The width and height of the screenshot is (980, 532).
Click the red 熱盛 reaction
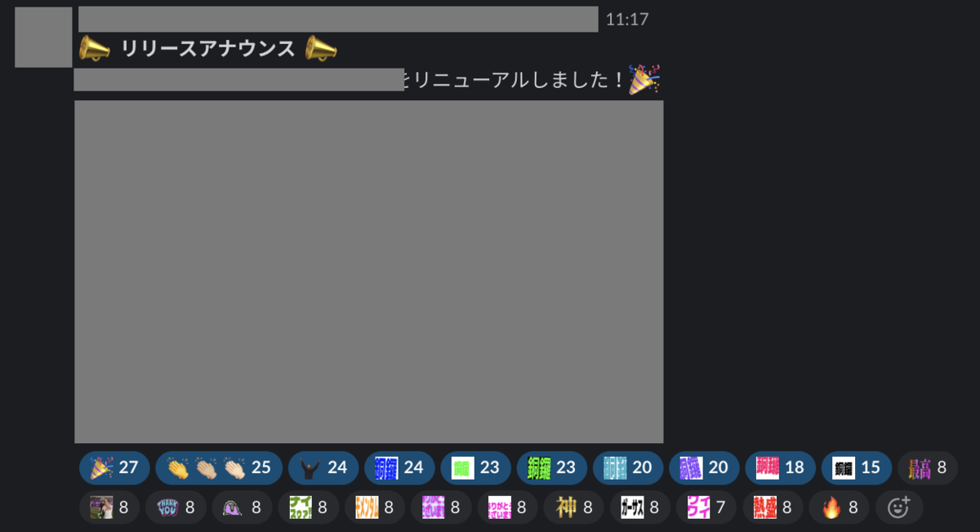pos(773,508)
